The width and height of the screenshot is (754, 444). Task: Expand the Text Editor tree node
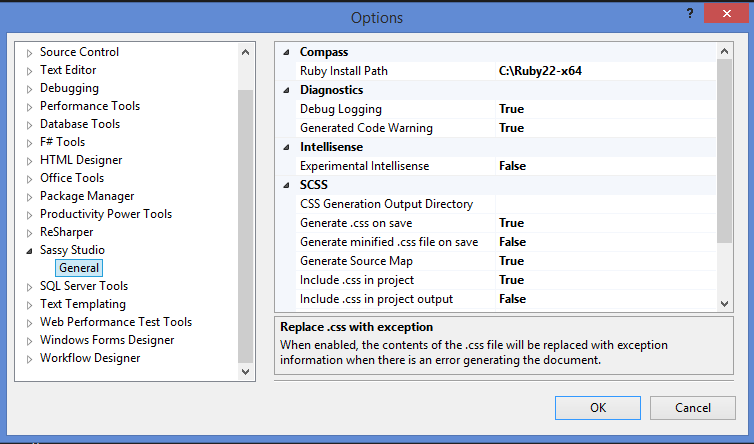tap(30, 71)
